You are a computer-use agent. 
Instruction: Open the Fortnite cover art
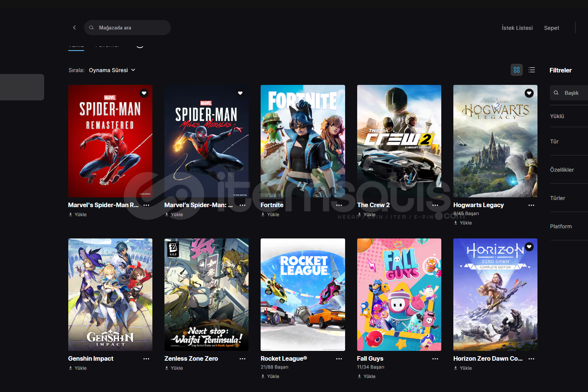click(303, 141)
